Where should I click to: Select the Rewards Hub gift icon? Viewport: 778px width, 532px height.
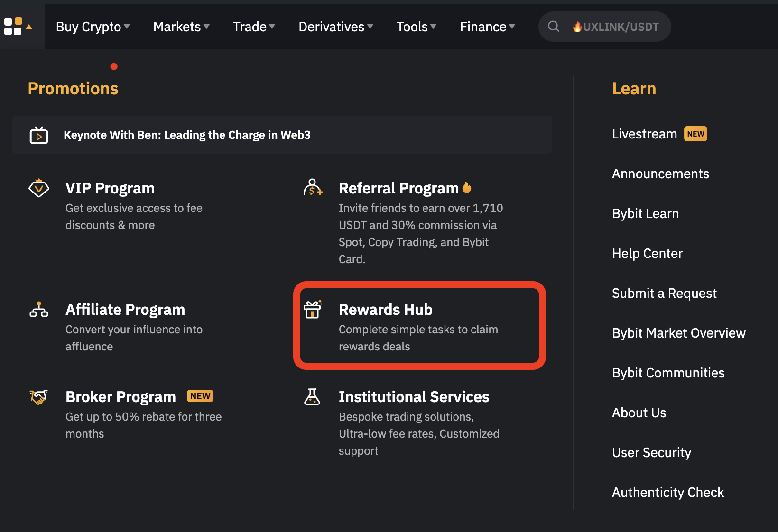[313, 311]
